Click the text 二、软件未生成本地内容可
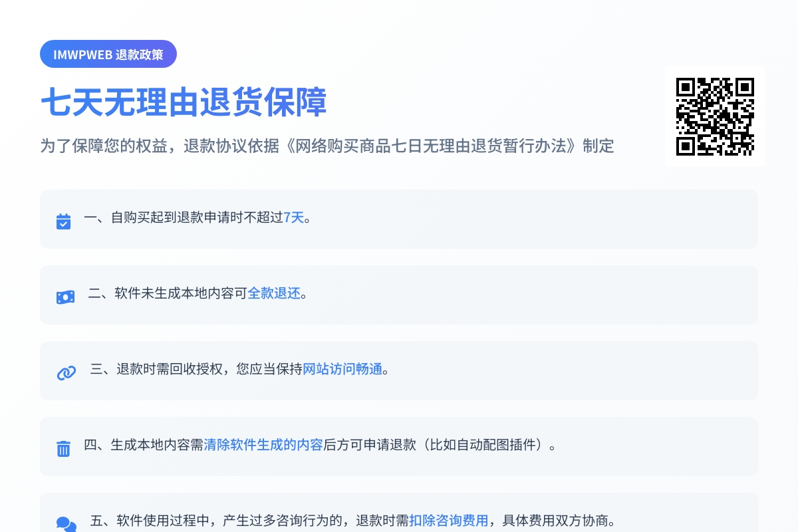Image resolution: width=798 pixels, height=532 pixels. coord(168,293)
